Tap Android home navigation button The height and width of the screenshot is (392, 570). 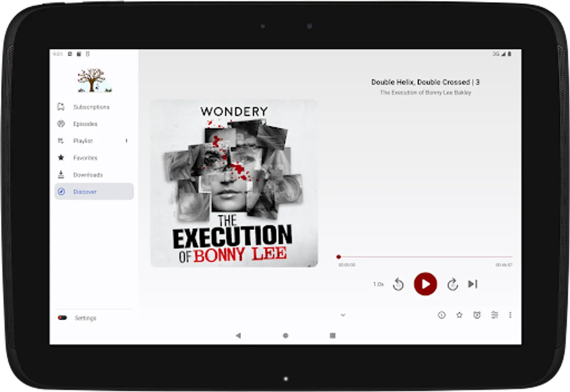pyautogui.click(x=285, y=335)
